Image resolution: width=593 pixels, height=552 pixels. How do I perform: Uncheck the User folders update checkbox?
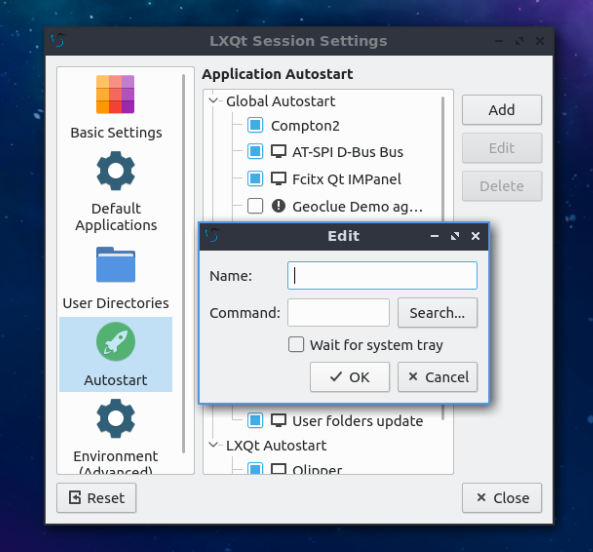255,420
